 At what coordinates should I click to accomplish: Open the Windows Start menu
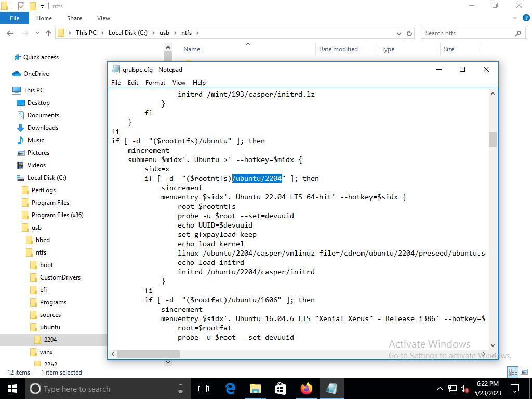(x=12, y=389)
